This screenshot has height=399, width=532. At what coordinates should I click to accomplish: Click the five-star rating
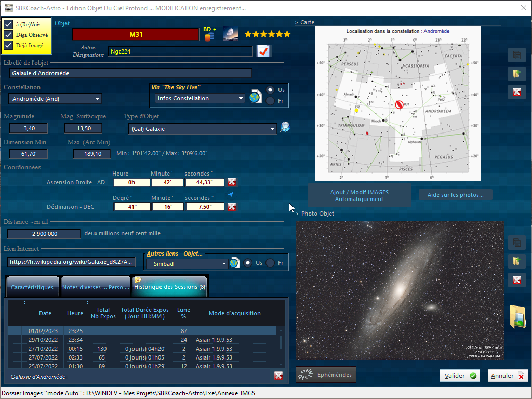tap(268, 34)
